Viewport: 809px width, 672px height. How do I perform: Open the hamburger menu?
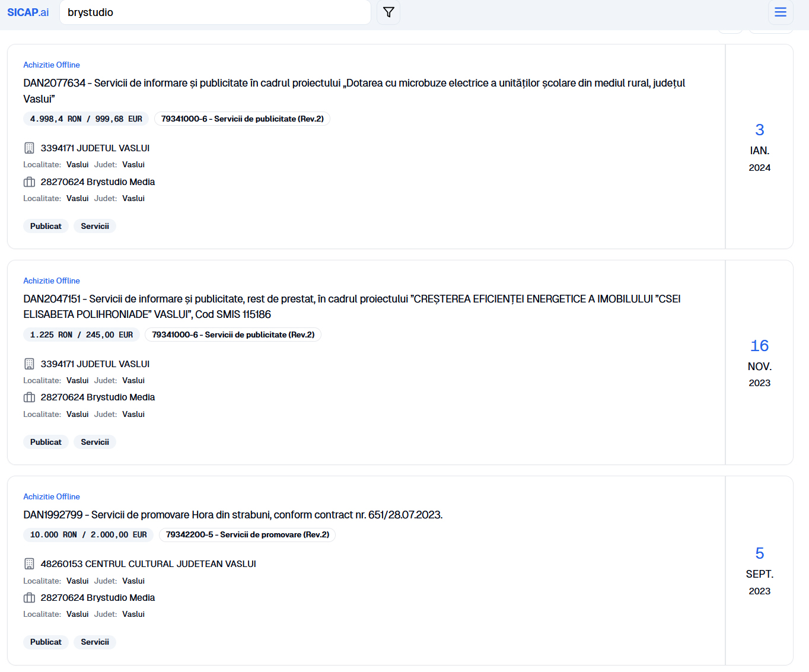780,12
